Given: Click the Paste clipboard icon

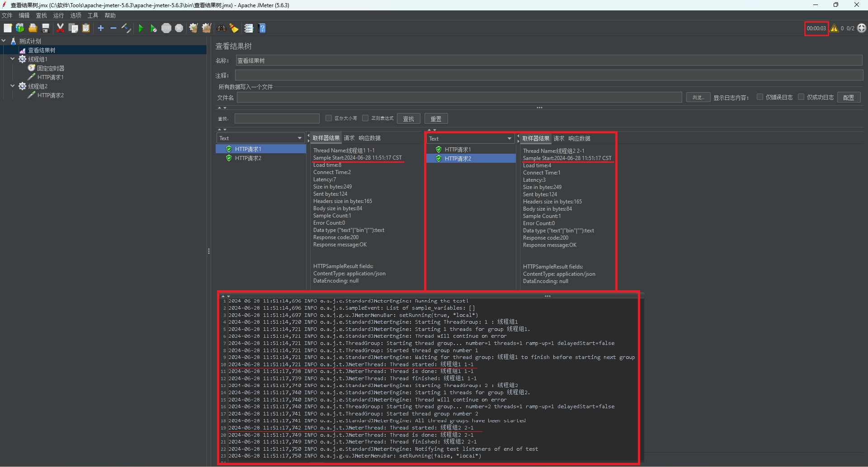Looking at the screenshot, I should tap(86, 28).
